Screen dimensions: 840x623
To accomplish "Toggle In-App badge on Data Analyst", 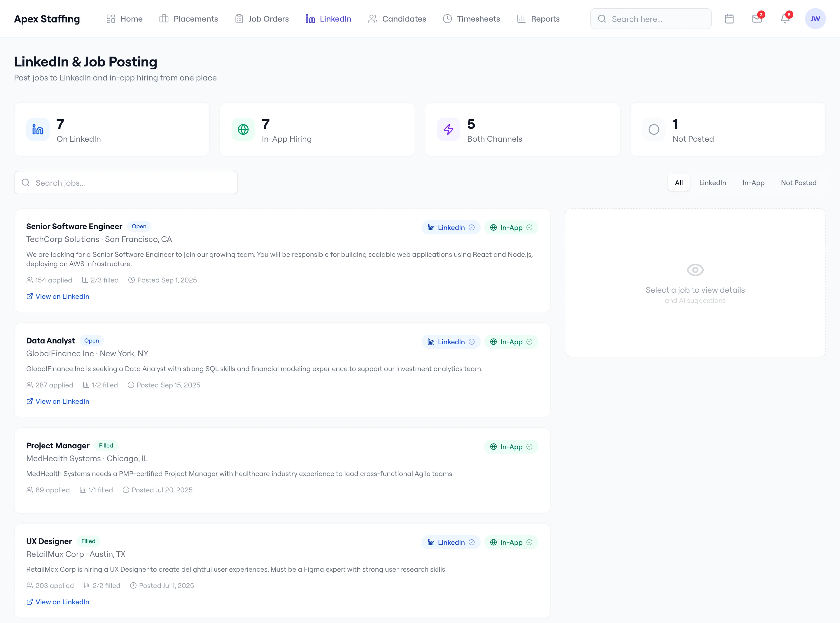I will coord(511,342).
